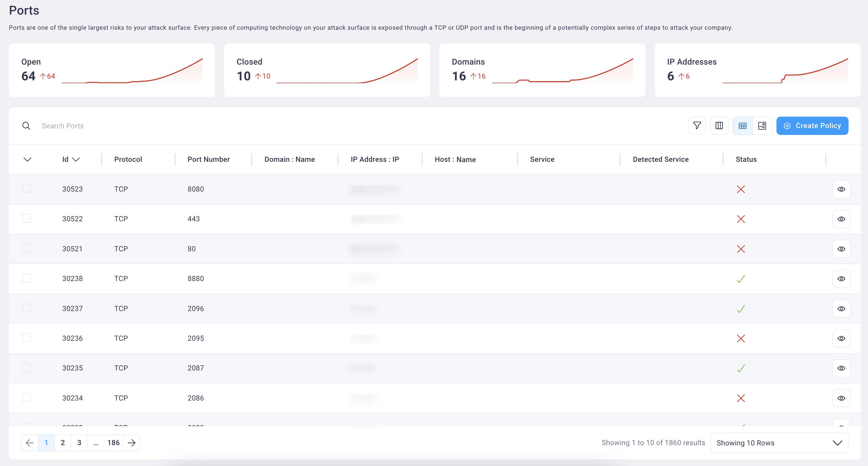Click the pagination ellipsis
This screenshot has width=868, height=466.
pyautogui.click(x=96, y=443)
